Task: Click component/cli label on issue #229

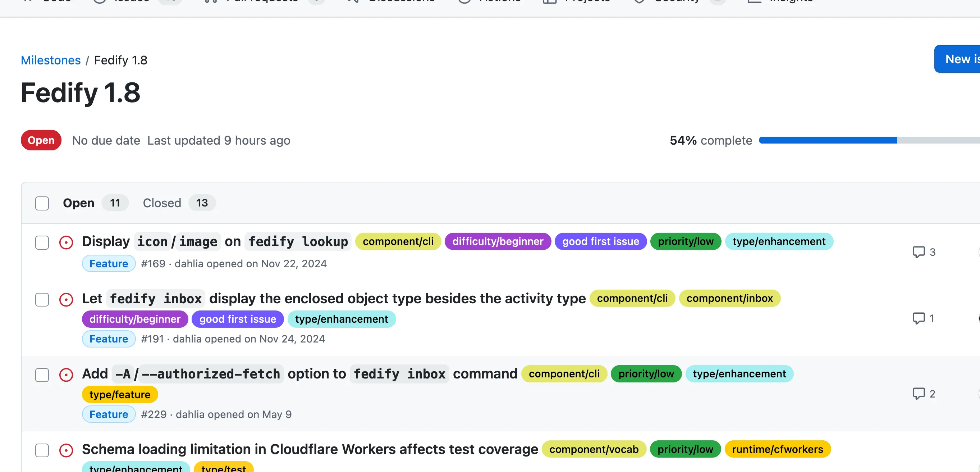Action: (564, 374)
